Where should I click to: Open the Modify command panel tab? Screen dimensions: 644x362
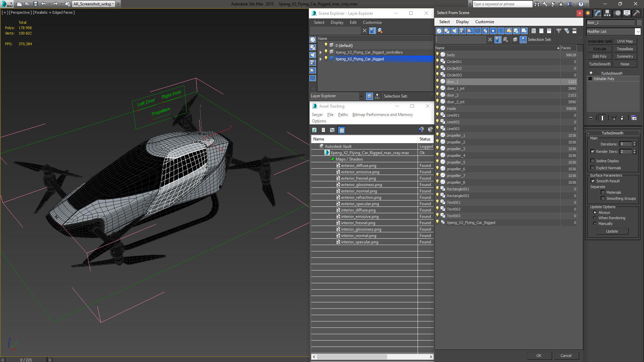pyautogui.click(x=598, y=13)
